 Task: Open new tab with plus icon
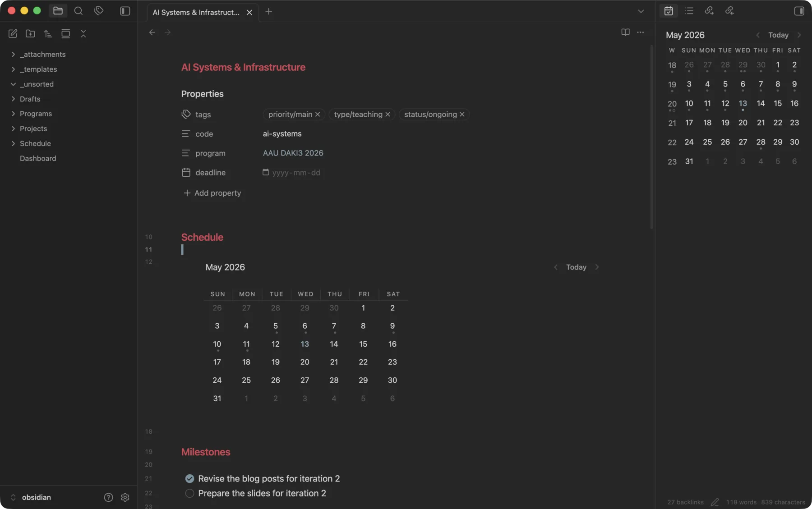268,12
